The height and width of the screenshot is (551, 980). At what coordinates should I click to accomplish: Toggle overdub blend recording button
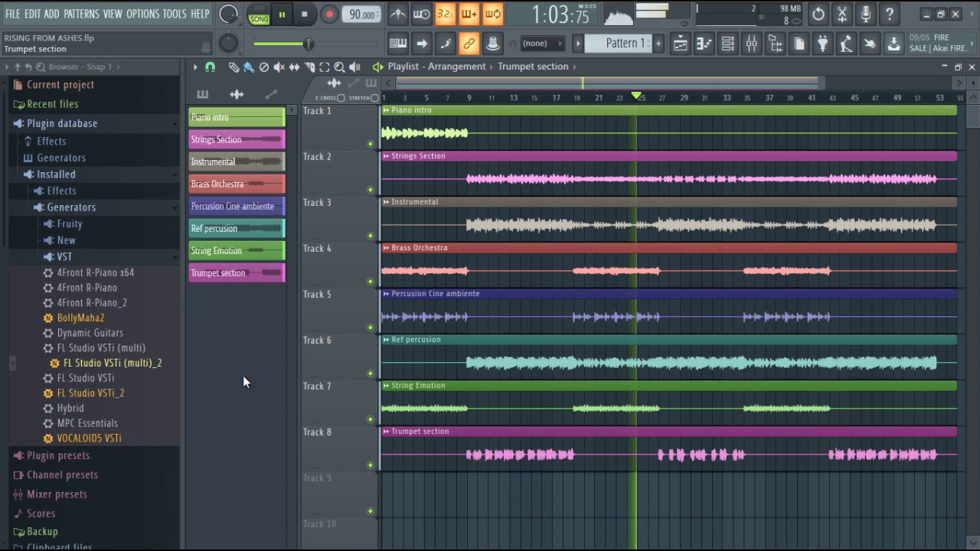point(469,14)
